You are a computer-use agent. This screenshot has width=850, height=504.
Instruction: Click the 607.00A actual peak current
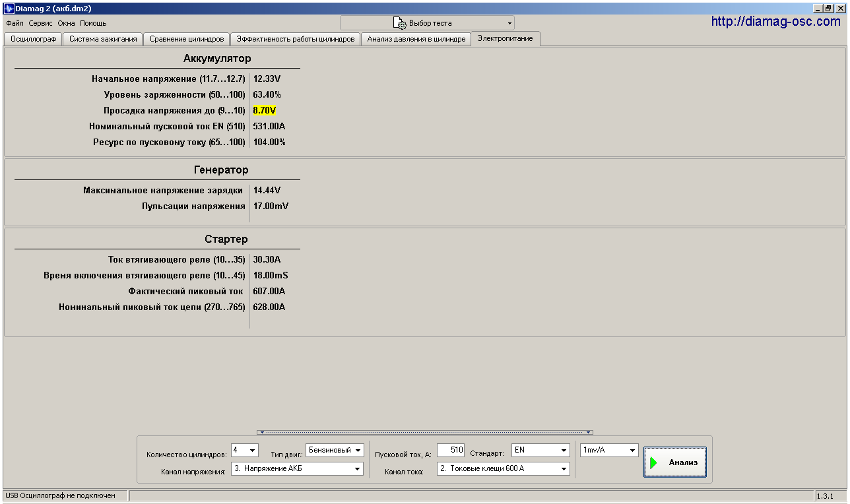(x=269, y=291)
